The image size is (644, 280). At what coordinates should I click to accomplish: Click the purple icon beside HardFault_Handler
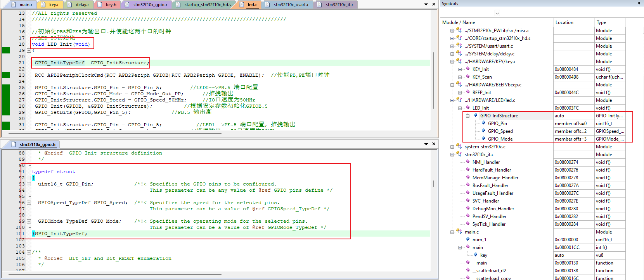[x=468, y=170]
